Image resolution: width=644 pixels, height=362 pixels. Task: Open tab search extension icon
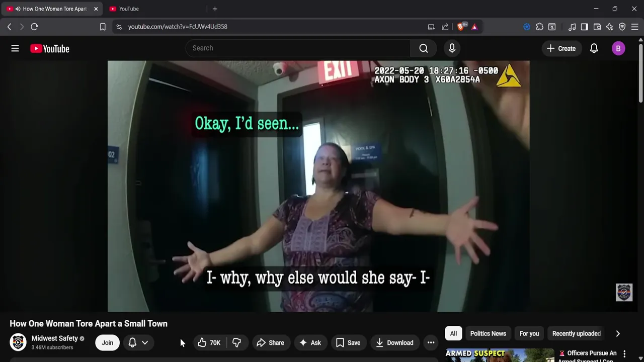coord(552,27)
